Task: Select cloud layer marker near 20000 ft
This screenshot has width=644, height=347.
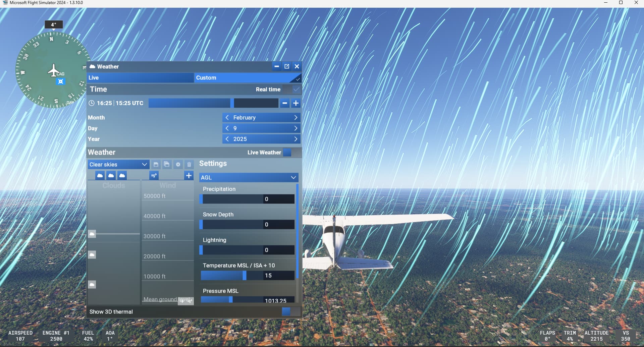Action: pyautogui.click(x=92, y=255)
